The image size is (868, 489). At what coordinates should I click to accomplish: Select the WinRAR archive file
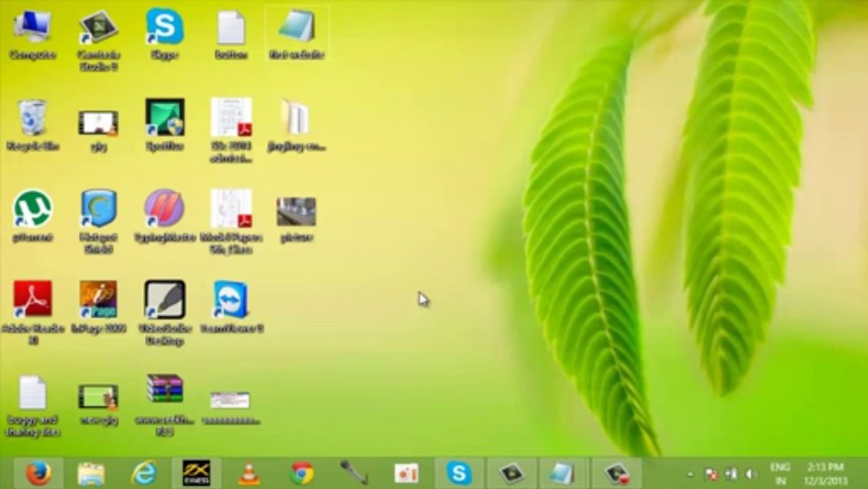click(164, 405)
